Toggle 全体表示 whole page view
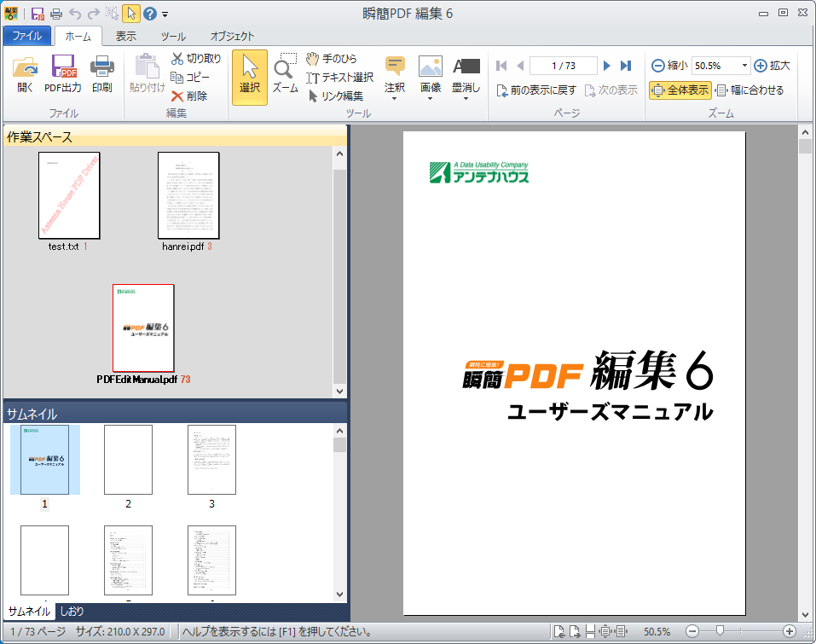This screenshot has width=816, height=644. point(680,90)
